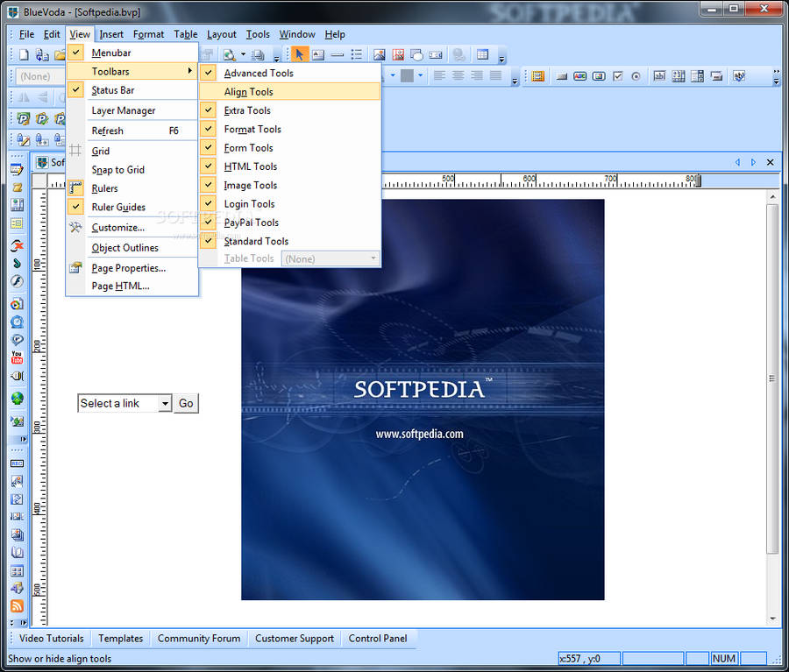Uncheck PayPal Tools toolbar
Image resolution: width=789 pixels, height=672 pixels.
point(251,223)
